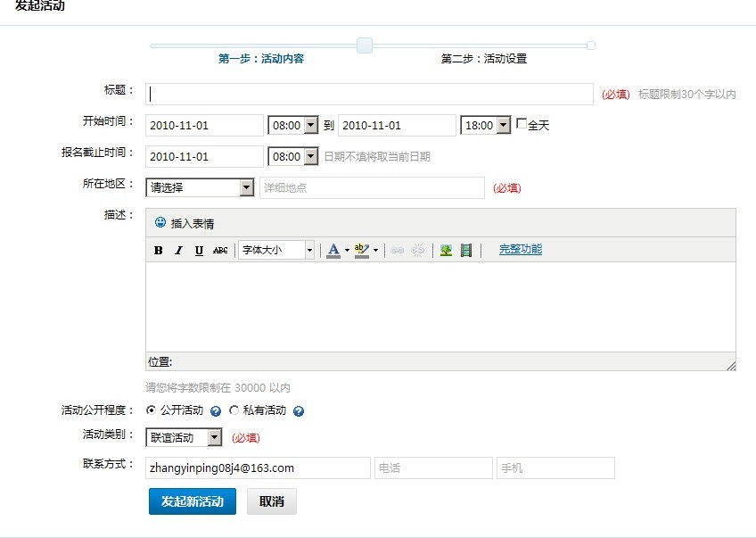Click the step slider end marker
This screenshot has width=756, height=538.
590,46
